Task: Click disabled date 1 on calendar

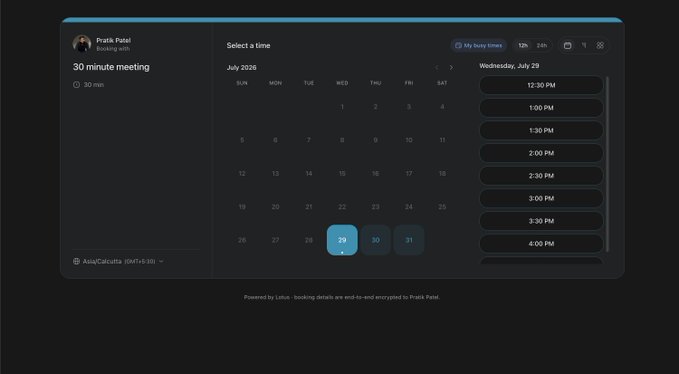Action: pyautogui.click(x=342, y=107)
